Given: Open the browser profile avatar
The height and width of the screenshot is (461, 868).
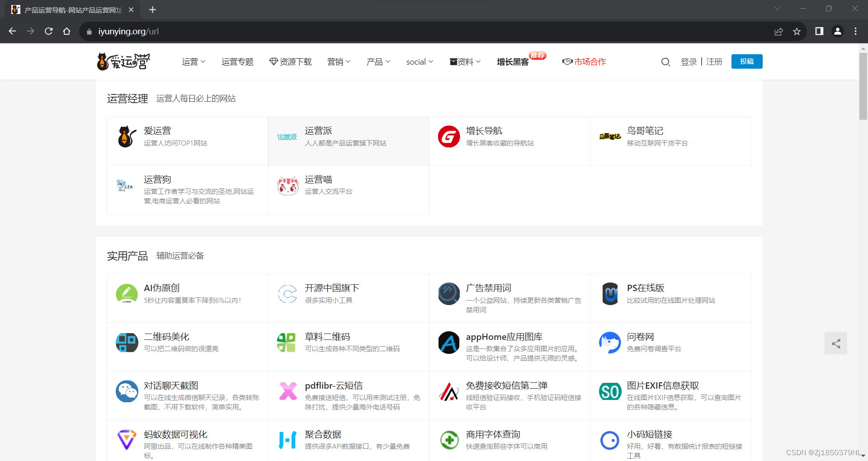Looking at the screenshot, I should tap(838, 31).
